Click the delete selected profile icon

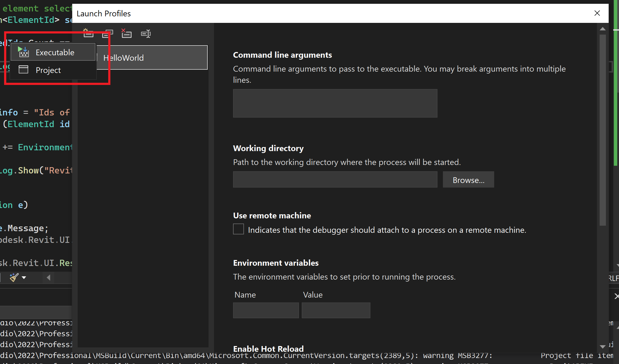pyautogui.click(x=126, y=33)
